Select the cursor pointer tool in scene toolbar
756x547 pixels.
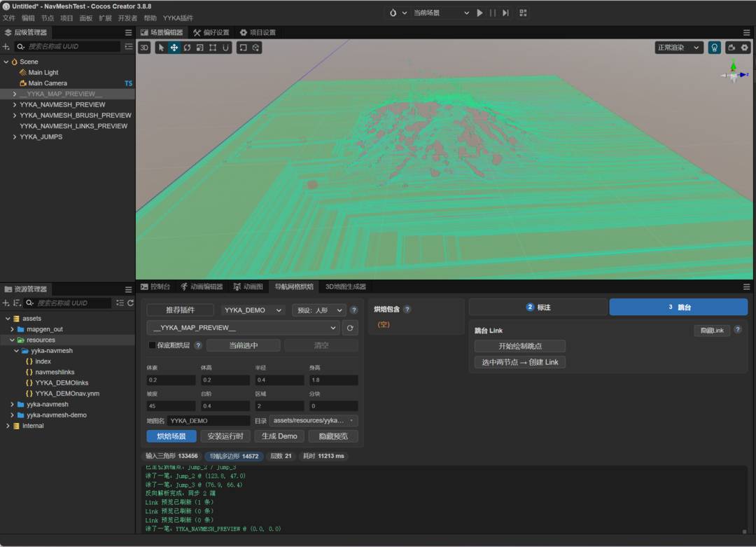[161, 48]
